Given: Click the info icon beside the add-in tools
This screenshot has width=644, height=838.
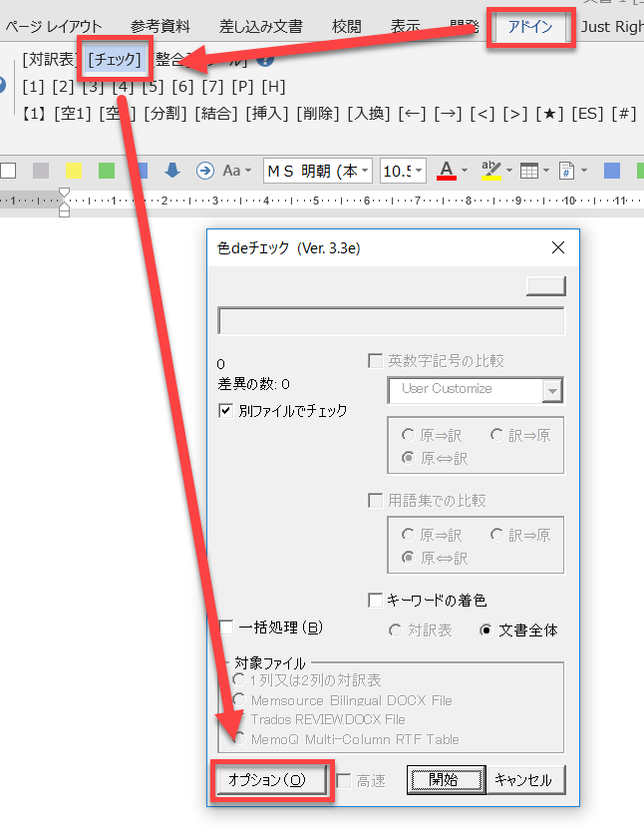Looking at the screenshot, I should [265, 60].
